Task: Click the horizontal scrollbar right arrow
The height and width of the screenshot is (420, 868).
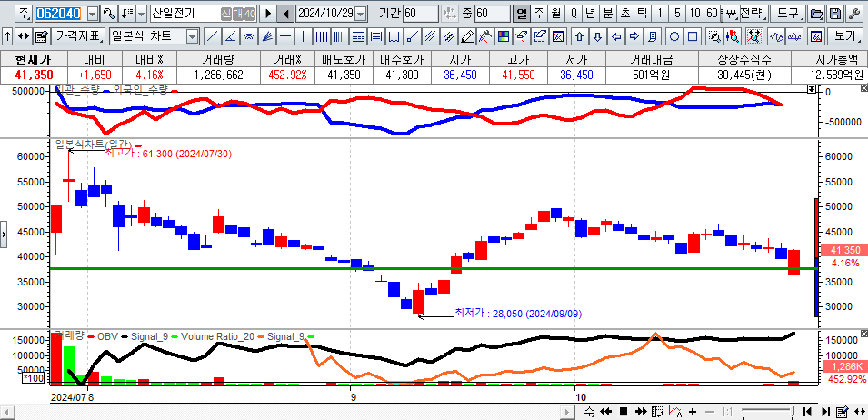Action: point(567,412)
